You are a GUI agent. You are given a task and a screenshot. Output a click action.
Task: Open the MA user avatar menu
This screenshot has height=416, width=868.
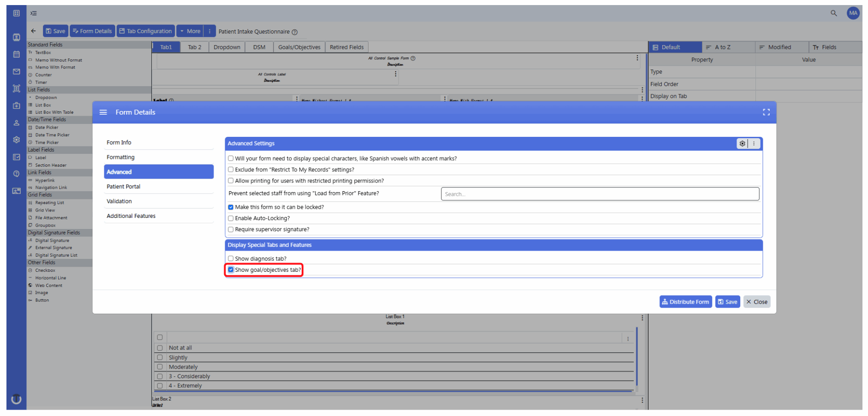[x=853, y=13]
